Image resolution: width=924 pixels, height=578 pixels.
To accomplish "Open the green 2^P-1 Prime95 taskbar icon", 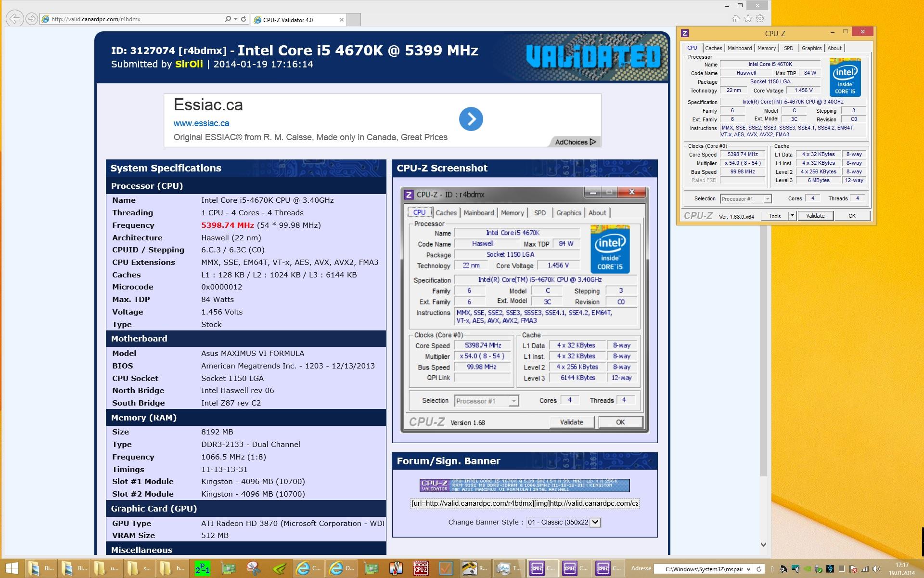I will click(x=202, y=568).
